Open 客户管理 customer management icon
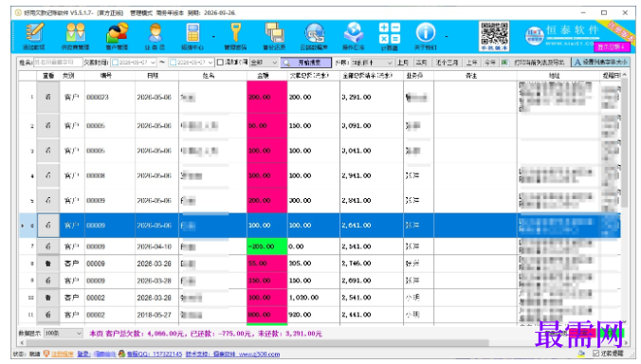This screenshot has height=364, width=641. [118, 36]
